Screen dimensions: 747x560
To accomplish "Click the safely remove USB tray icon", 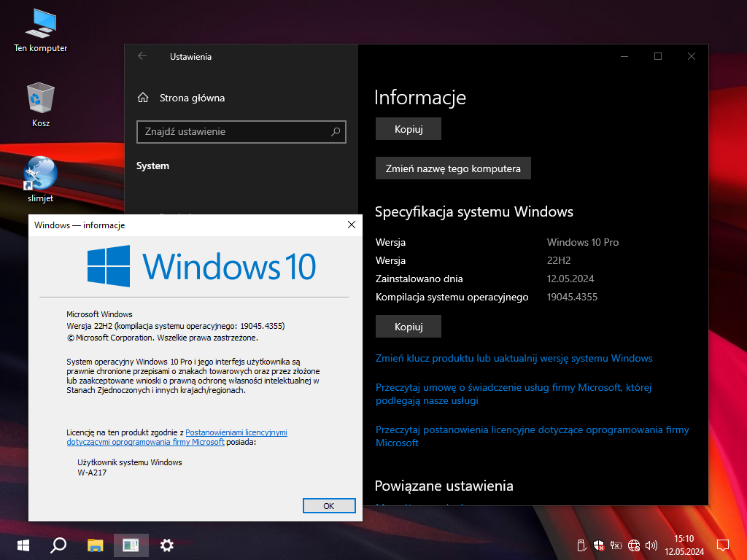I will (581, 545).
